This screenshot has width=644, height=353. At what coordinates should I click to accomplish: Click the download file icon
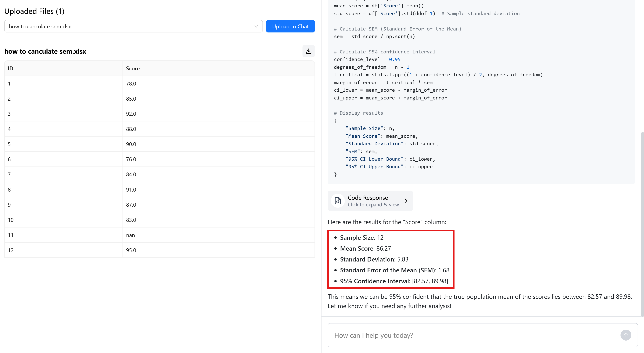[x=309, y=51]
